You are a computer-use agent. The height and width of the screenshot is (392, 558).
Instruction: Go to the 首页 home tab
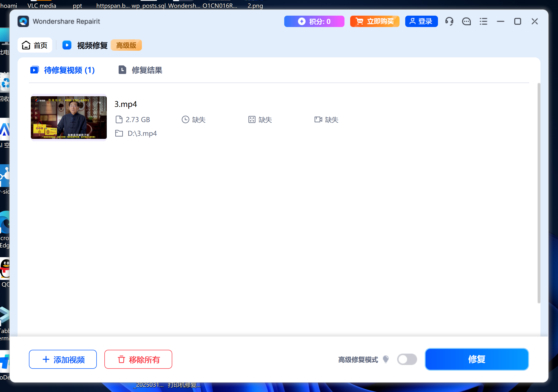(35, 45)
